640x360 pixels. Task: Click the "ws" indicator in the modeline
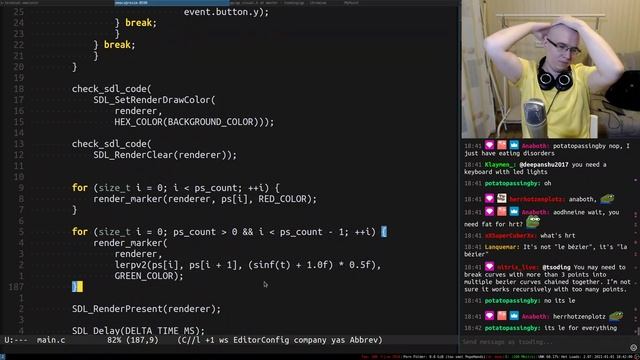(224, 340)
